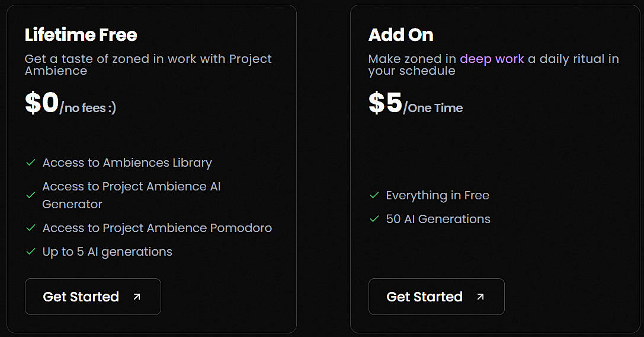Viewport: 644px width, 337px height.
Task: Click the Add On plan heading
Action: click(401, 35)
